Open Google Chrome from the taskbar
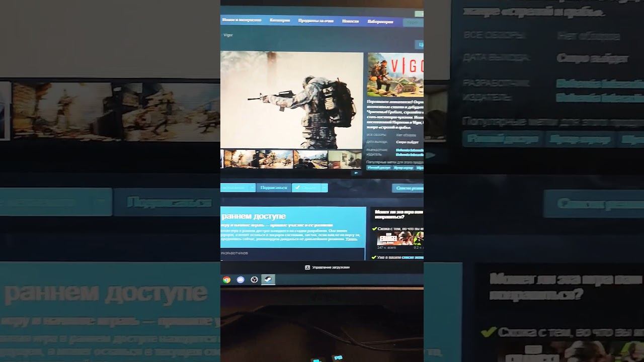644x362 pixels. coord(227,280)
